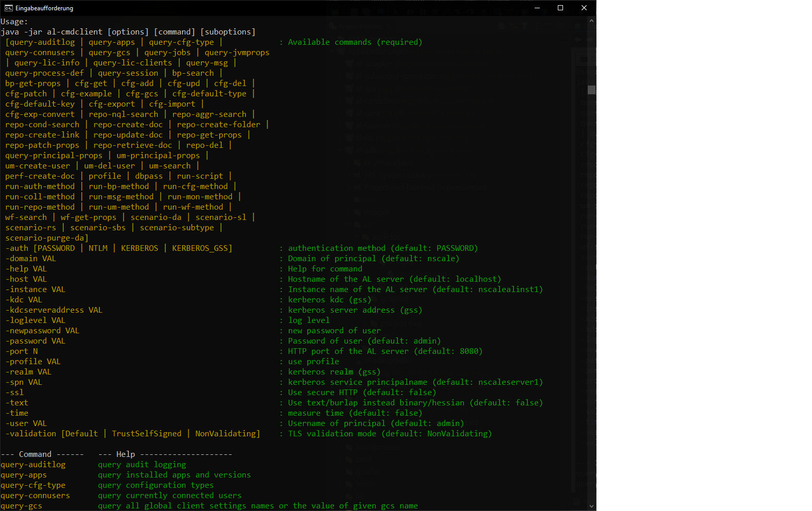This screenshot has height=511, width=812.
Task: Click TrustSelfSigned in the validation options
Action: 146,434
